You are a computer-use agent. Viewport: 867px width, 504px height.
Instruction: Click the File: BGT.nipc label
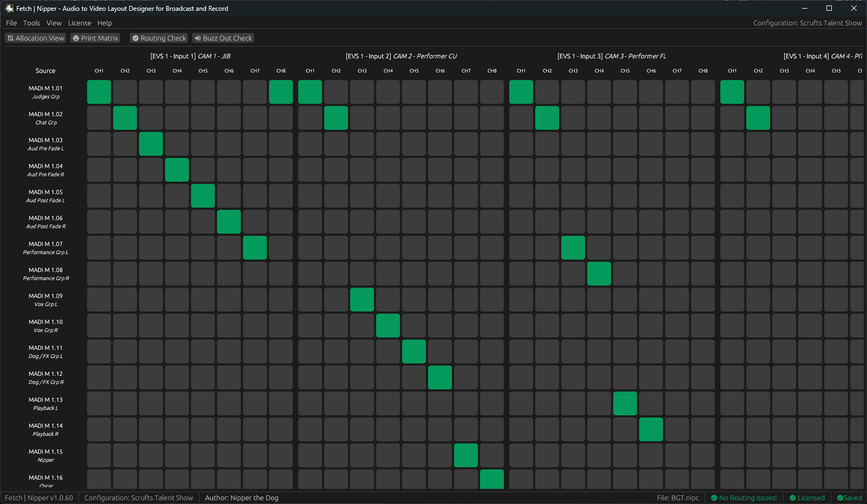point(679,498)
